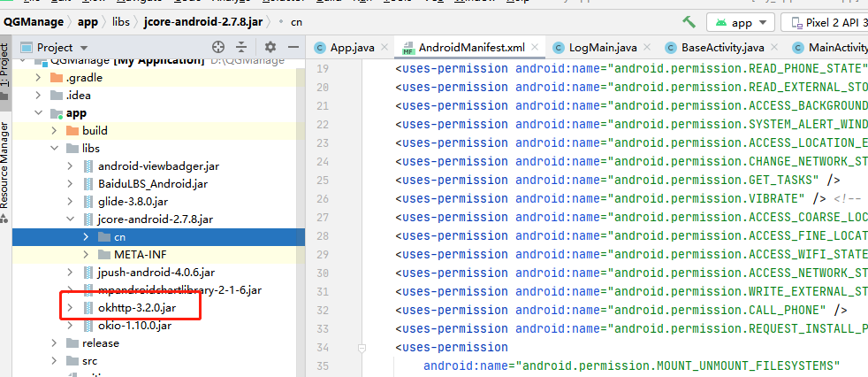Click jcore-android-2.7.8.jar in the breadcrumb
The width and height of the screenshot is (868, 377).
[202, 22]
